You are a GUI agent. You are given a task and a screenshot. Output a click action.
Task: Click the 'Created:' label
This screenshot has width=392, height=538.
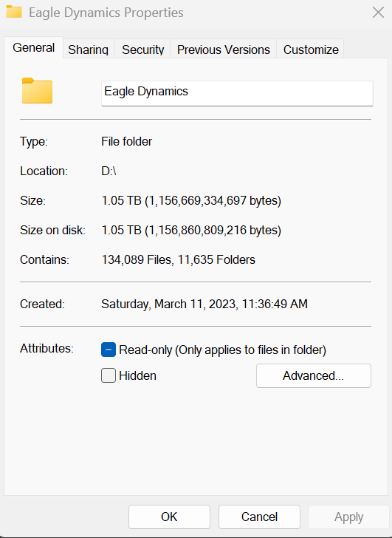tap(42, 304)
